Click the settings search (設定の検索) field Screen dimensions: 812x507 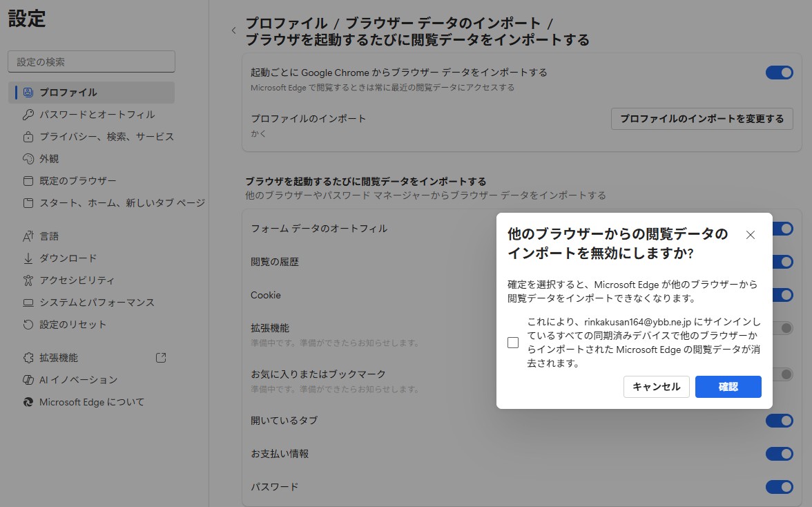point(91,61)
